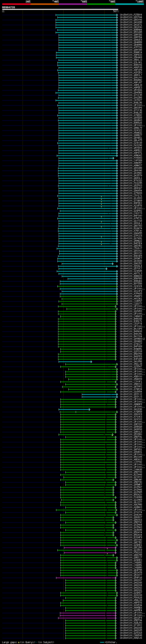Viewport: 146px width, 644px height.
Task: Select hit label UniRef100_Q570C7
Action: click(131, 268)
